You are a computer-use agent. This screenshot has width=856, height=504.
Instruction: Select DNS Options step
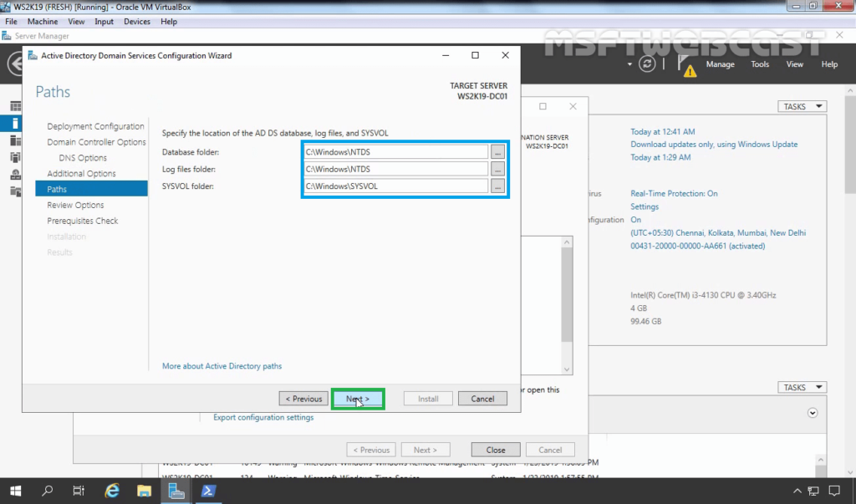(83, 158)
